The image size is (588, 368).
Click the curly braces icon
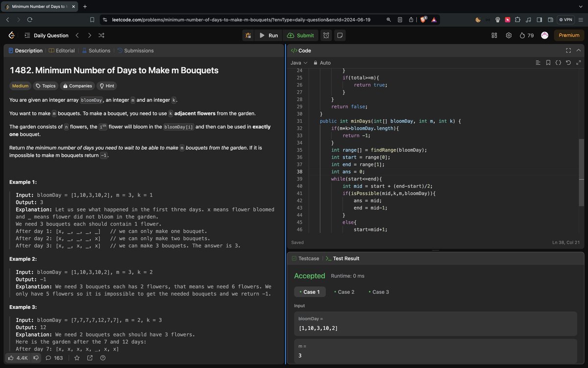point(558,63)
